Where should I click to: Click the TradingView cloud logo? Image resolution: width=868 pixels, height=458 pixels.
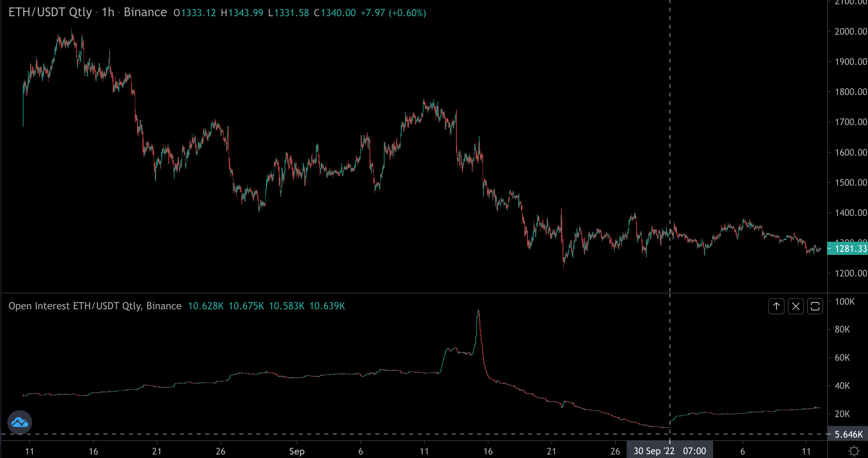point(20,422)
